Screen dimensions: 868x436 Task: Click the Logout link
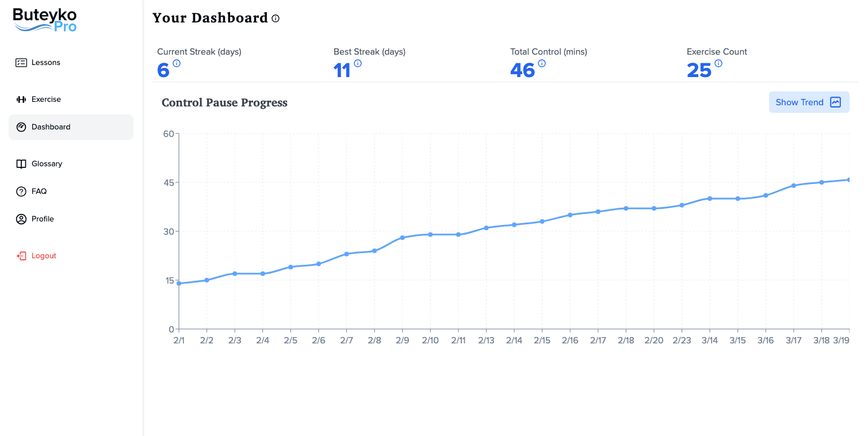click(43, 255)
